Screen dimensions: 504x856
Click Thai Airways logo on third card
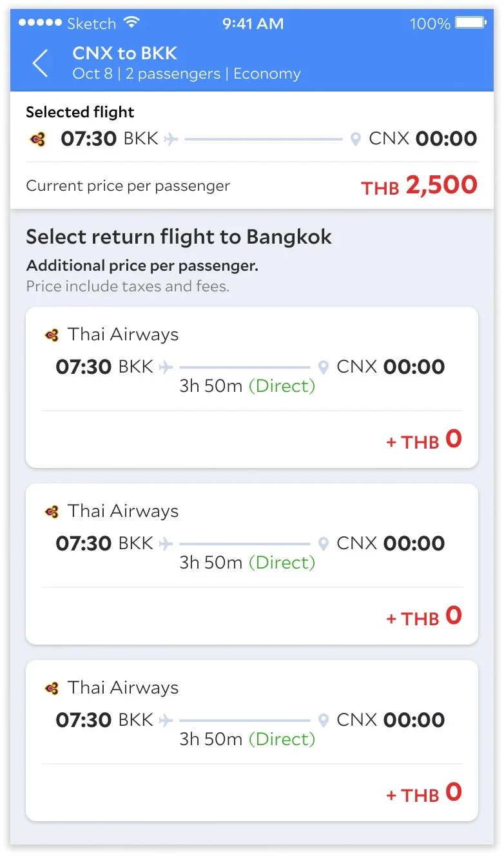pyautogui.click(x=52, y=688)
